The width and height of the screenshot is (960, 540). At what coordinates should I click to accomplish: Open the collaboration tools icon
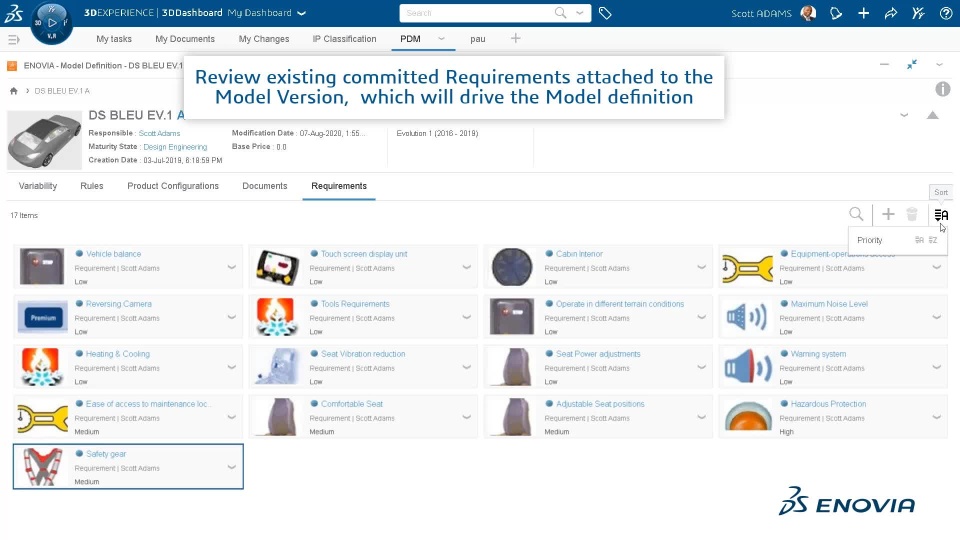(918, 13)
